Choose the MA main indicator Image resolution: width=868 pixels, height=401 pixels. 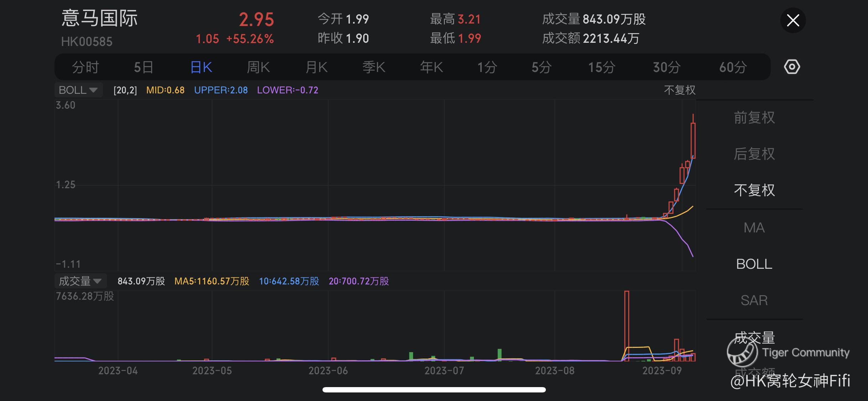(x=754, y=228)
